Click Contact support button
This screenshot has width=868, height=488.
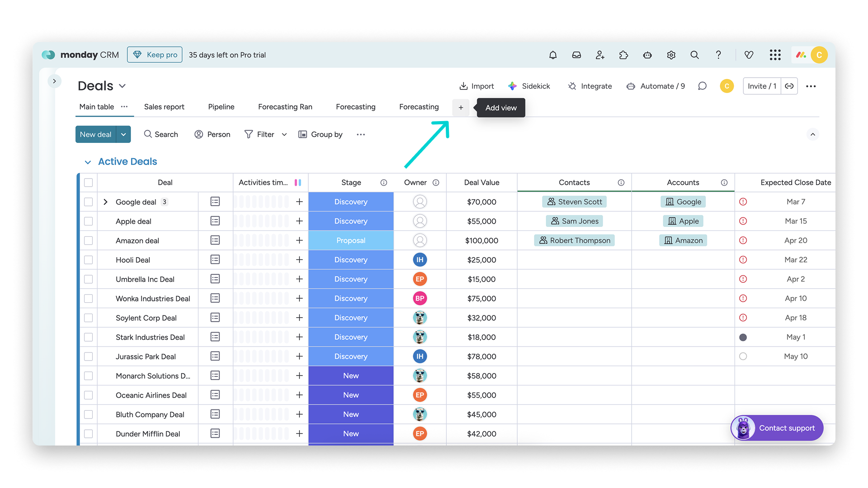tap(777, 428)
